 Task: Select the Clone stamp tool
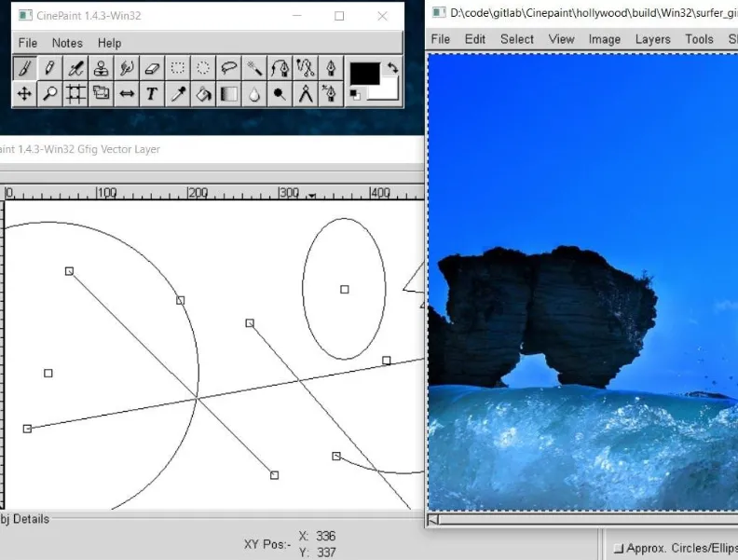[x=102, y=68]
